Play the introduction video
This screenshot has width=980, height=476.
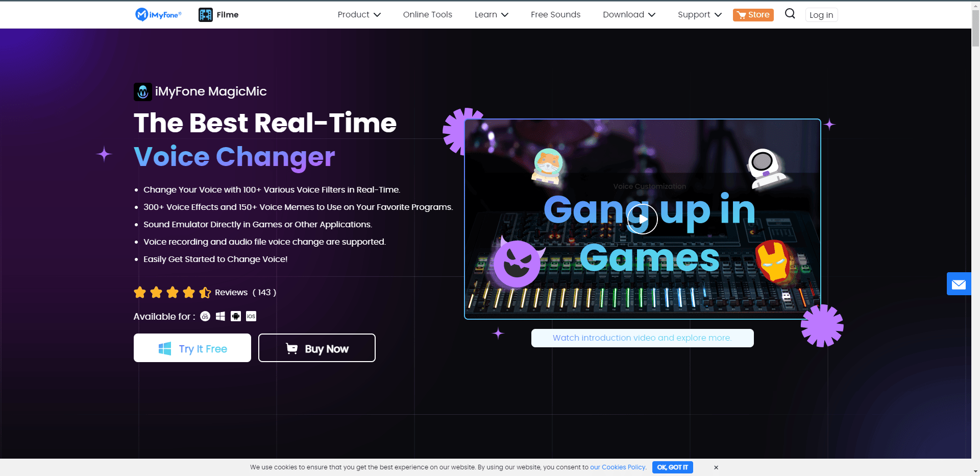[642, 219]
